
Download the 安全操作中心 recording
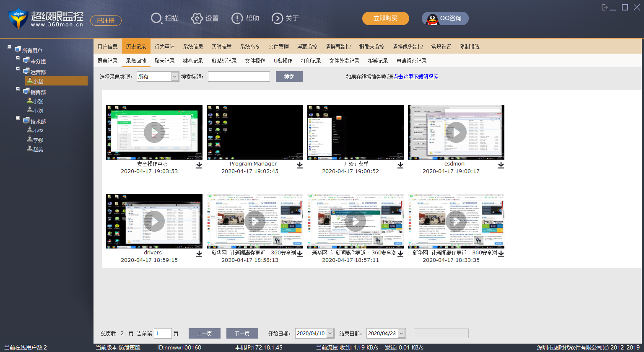pos(199,165)
